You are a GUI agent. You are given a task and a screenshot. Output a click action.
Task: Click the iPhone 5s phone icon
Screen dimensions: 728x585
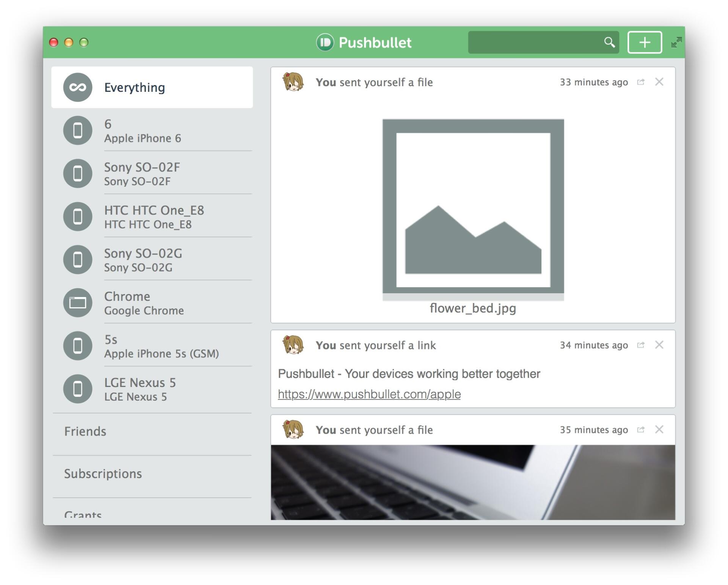(78, 346)
